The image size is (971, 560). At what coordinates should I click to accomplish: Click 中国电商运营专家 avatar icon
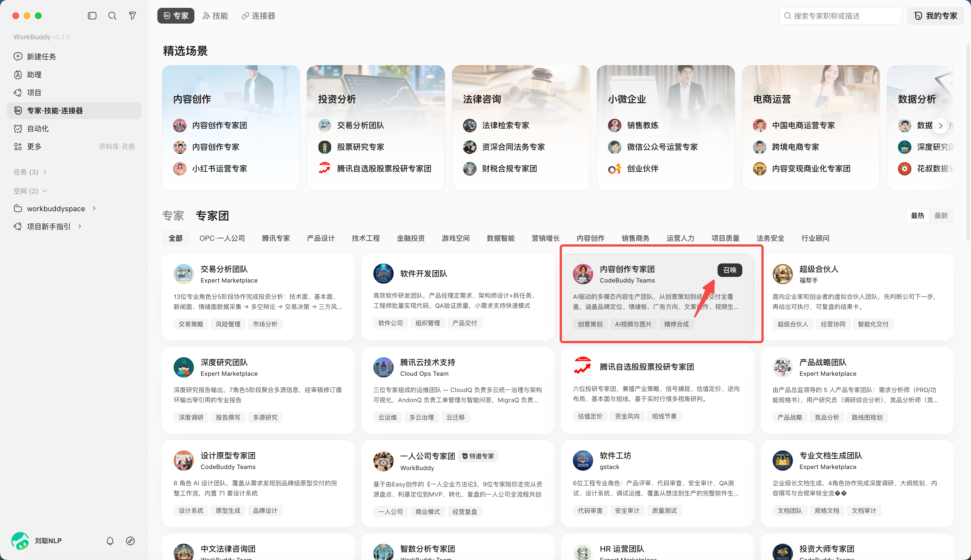tap(760, 125)
